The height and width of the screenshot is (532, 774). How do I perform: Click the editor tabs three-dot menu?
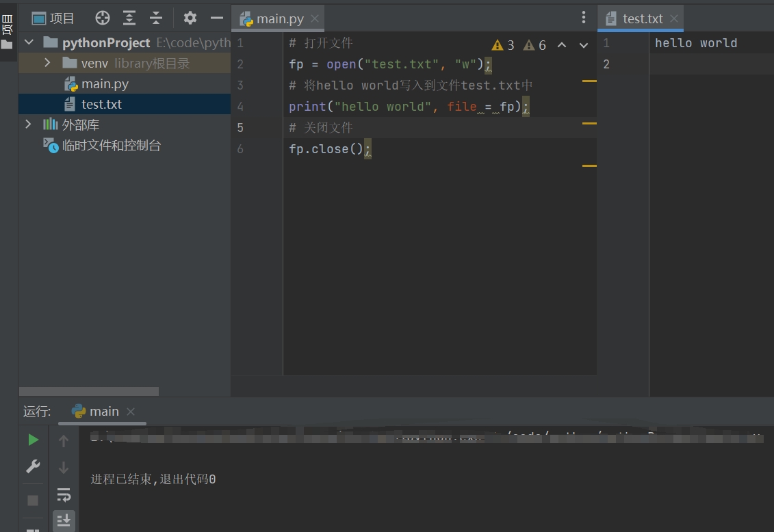tap(583, 18)
